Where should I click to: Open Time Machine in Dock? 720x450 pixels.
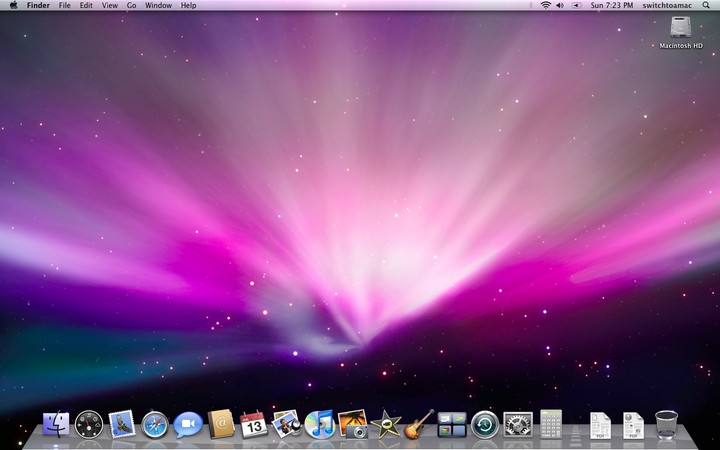tap(485, 424)
